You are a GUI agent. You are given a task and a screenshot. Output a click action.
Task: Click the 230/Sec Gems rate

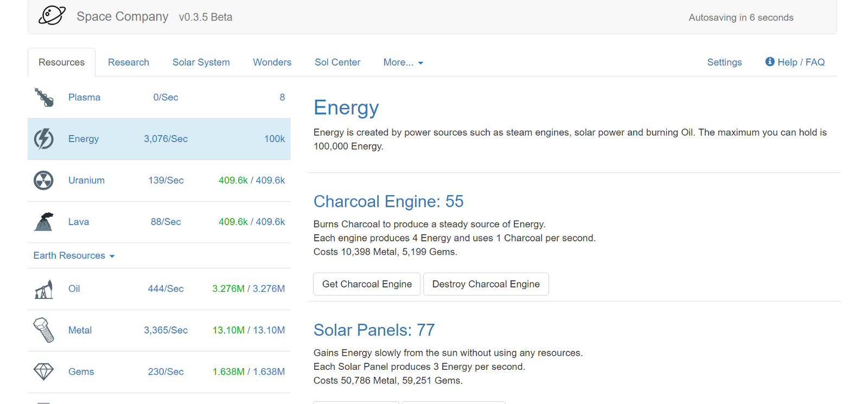pos(166,372)
